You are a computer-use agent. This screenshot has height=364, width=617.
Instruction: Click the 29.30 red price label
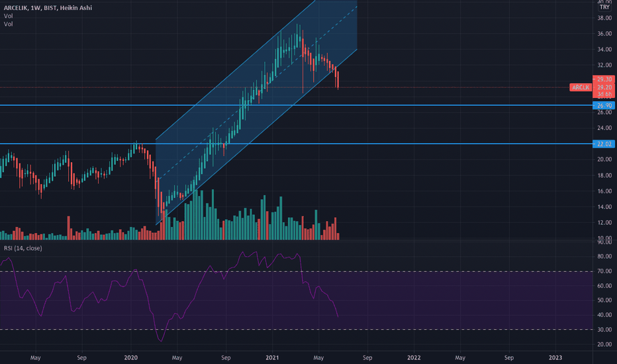click(x=604, y=79)
